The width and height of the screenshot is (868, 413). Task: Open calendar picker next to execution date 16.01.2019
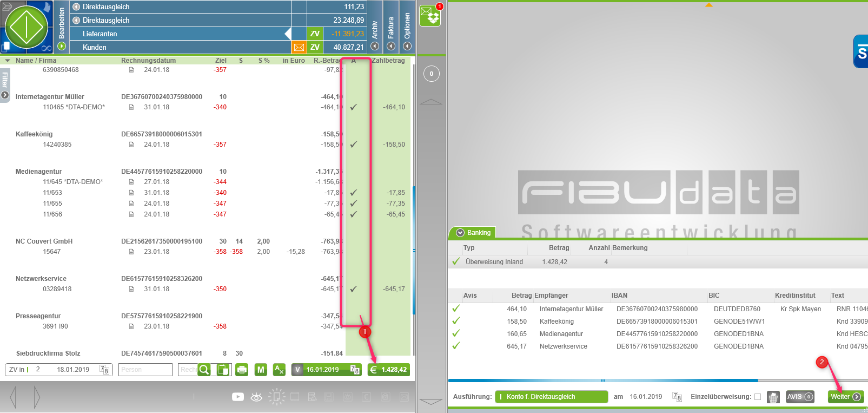coord(677,397)
